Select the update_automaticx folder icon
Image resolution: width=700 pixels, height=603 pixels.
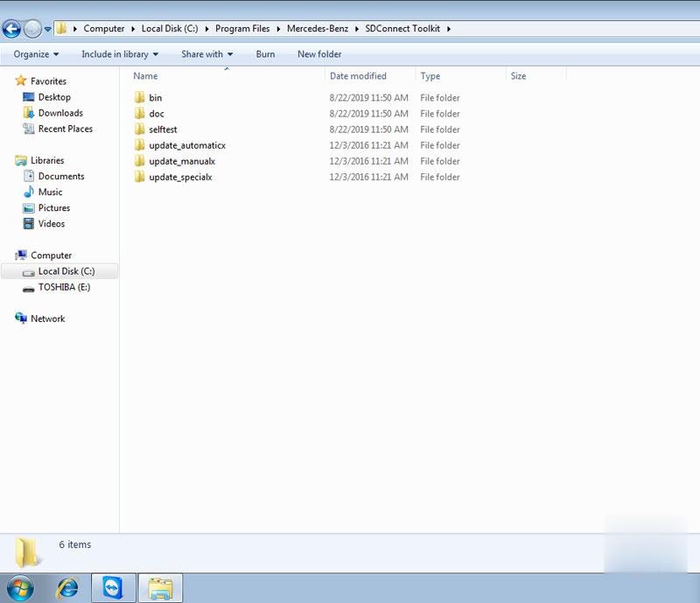pyautogui.click(x=140, y=145)
